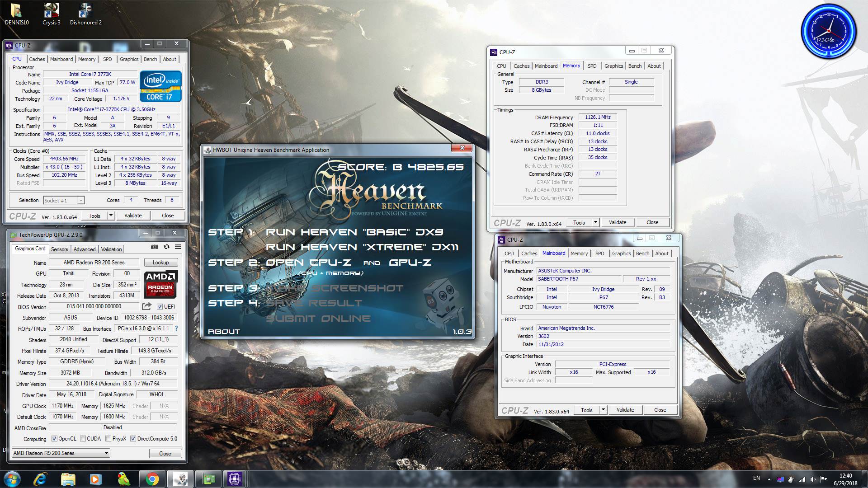Image resolution: width=868 pixels, height=488 pixels.
Task: Click Validate in CPU-Z Memory window
Action: (618, 222)
